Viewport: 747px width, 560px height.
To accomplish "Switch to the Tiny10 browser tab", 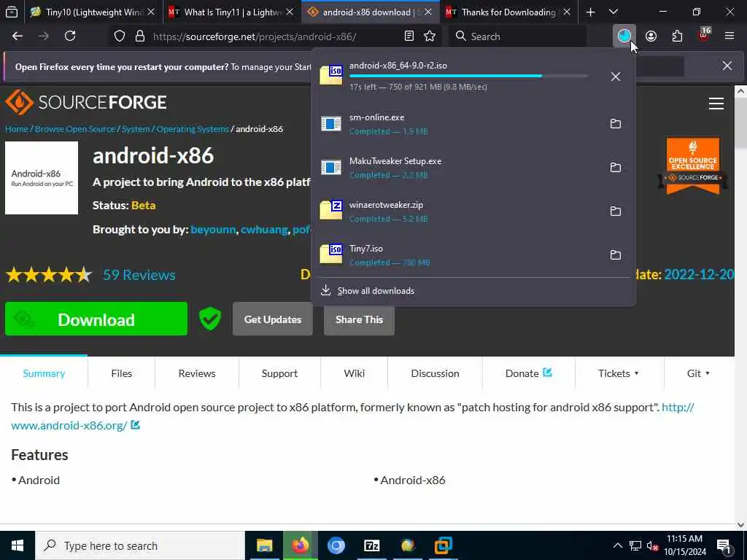I will [93, 12].
